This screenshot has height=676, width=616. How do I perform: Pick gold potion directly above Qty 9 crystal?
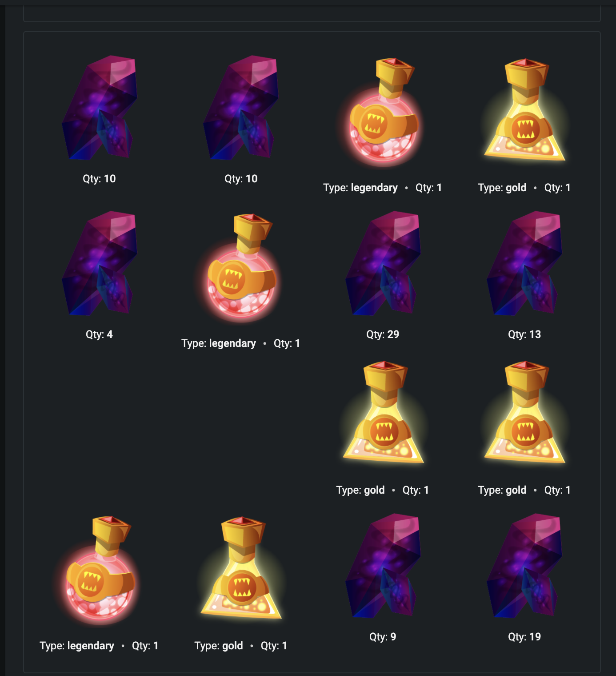tap(383, 412)
